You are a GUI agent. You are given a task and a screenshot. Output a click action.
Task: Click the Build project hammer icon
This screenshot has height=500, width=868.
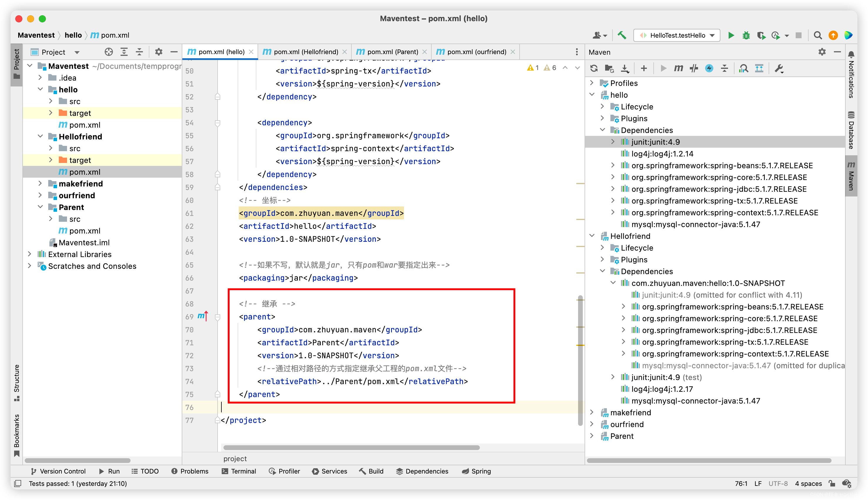pyautogui.click(x=622, y=35)
